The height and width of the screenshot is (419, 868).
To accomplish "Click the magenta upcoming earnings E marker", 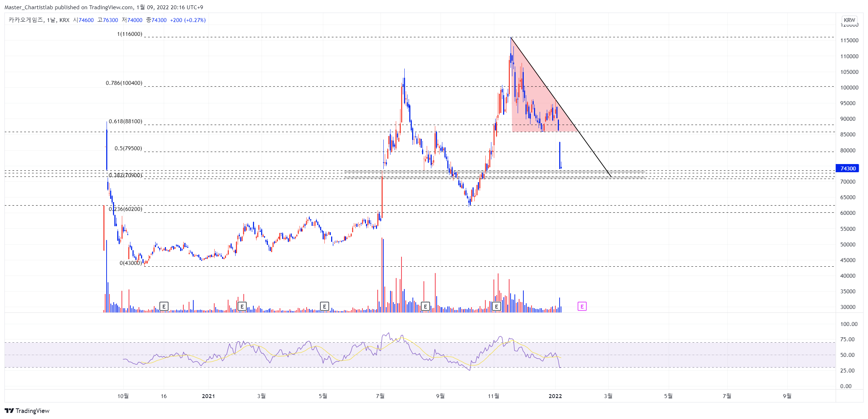I will point(582,306).
